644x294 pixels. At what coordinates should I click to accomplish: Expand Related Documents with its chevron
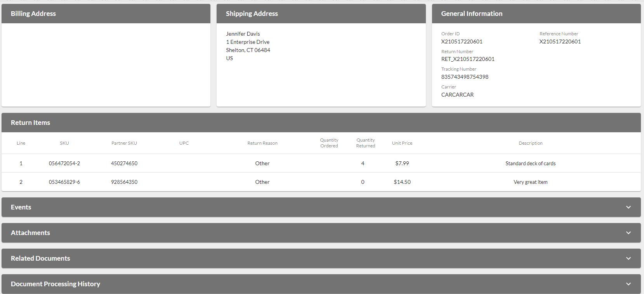[x=628, y=258]
